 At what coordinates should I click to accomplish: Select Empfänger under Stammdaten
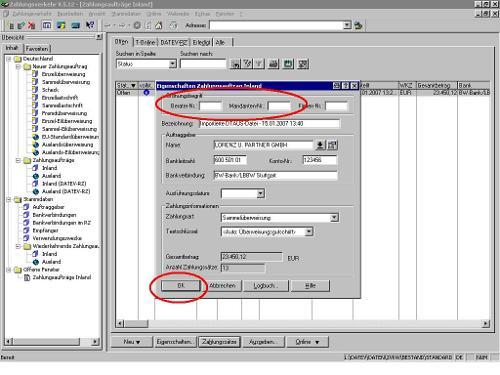point(45,230)
